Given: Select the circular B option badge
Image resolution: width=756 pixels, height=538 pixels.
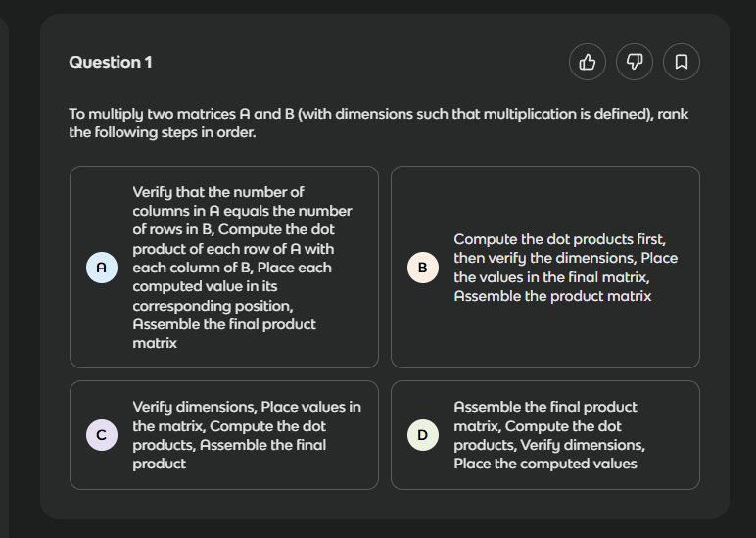Looking at the screenshot, I should [423, 268].
